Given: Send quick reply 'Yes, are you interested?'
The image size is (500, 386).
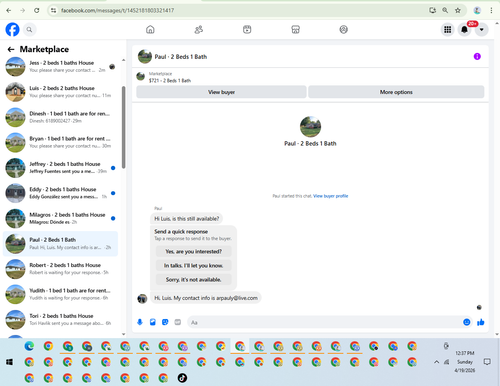Looking at the screenshot, I should 194,251.
